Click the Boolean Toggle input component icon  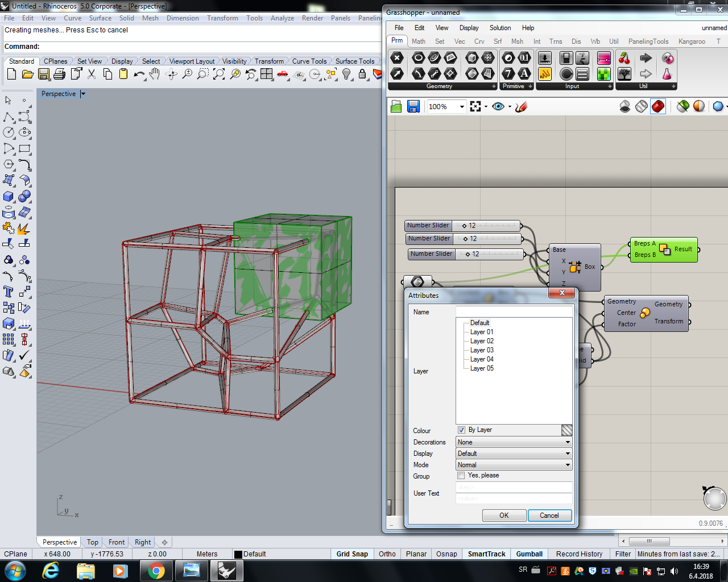coord(566,57)
